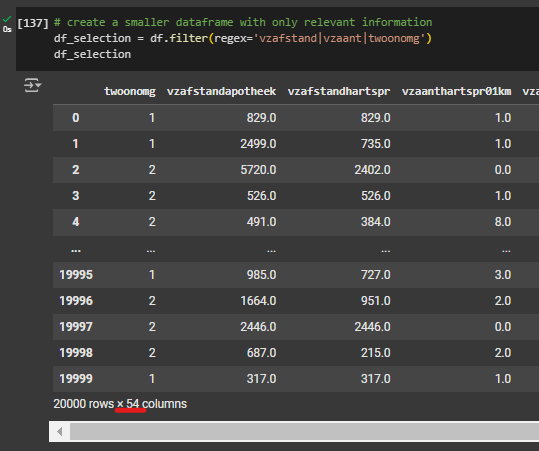Click cell value 735.0
The image size is (539, 451).
click(x=376, y=144)
